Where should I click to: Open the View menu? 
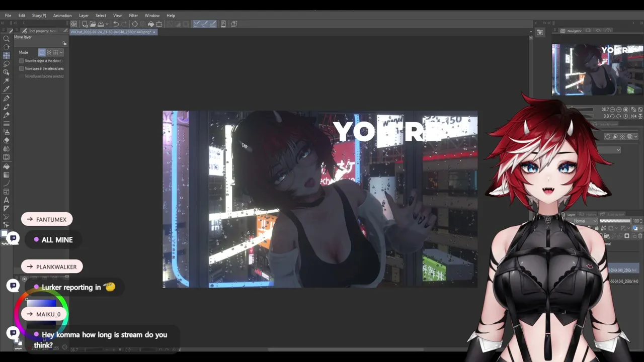pos(117,16)
